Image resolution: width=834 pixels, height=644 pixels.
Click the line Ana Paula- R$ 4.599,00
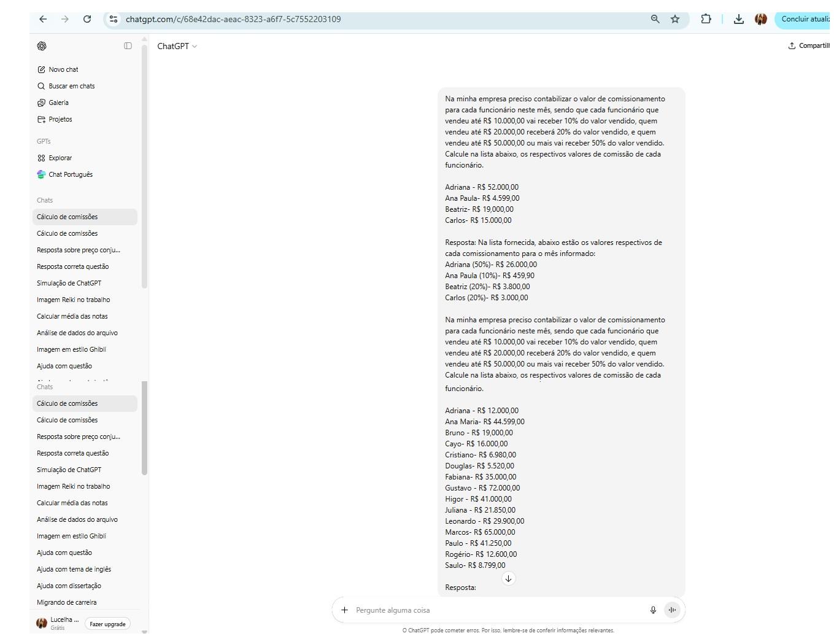coord(482,198)
